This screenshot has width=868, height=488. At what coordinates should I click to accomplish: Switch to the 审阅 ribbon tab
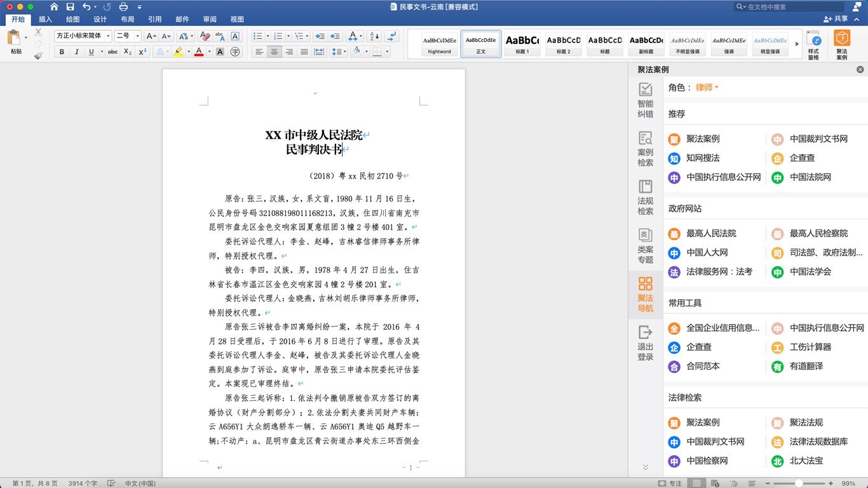point(210,19)
